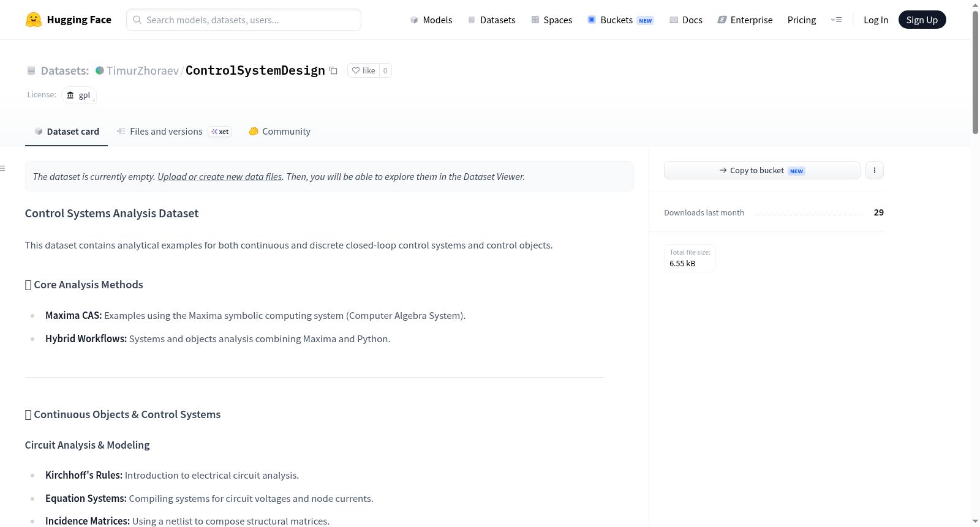The image size is (980, 527).
Task: Click the Sign Up button
Action: 922,20
